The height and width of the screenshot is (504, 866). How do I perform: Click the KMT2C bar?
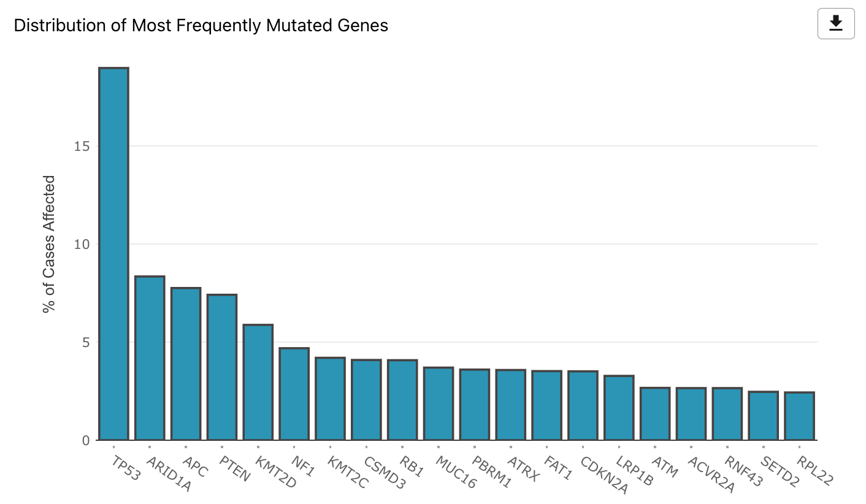(331, 399)
